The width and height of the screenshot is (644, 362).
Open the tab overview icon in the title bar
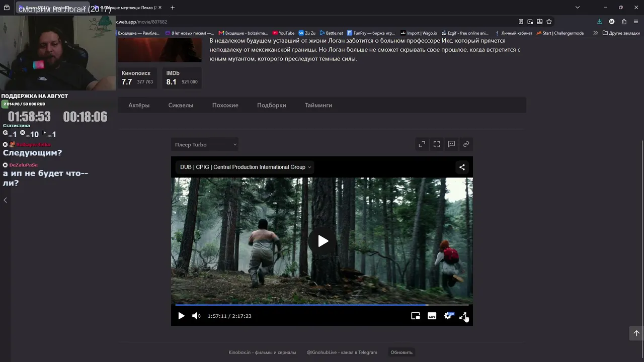click(x=7, y=8)
